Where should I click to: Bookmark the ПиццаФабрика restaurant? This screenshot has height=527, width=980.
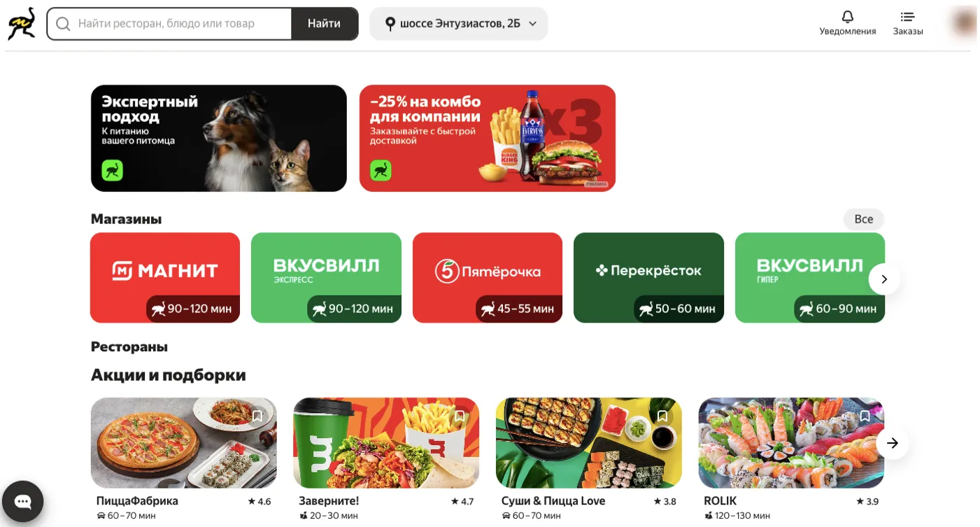[257, 416]
